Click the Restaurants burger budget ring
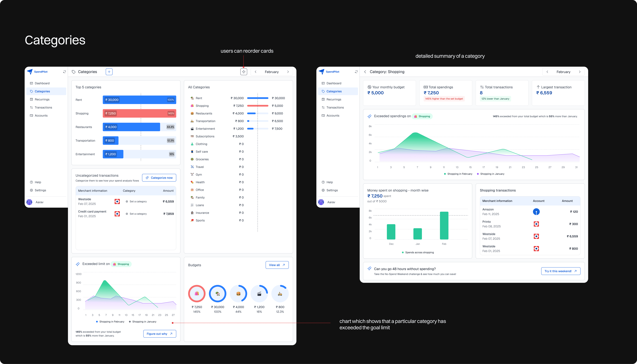The height and width of the screenshot is (364, 637). 238,294
